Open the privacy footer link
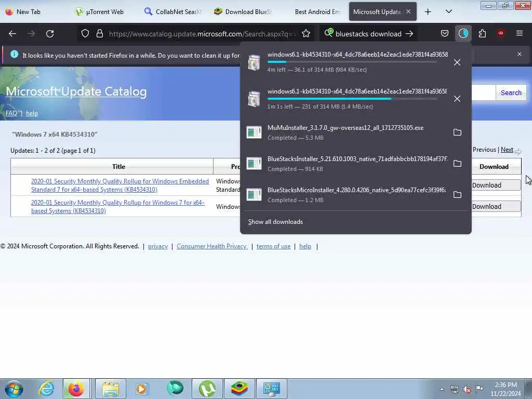This screenshot has height=399, width=532. tap(158, 246)
